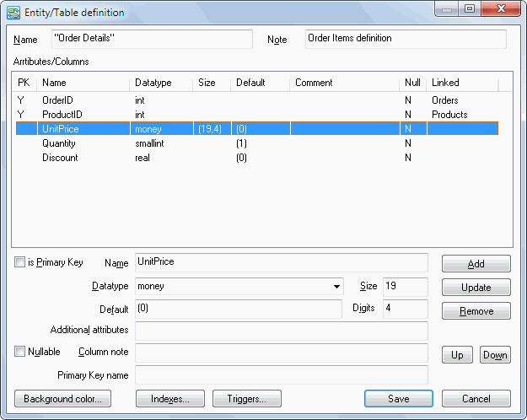The height and width of the screenshot is (420, 527).
Task: Remove the selected column
Action: point(476,311)
